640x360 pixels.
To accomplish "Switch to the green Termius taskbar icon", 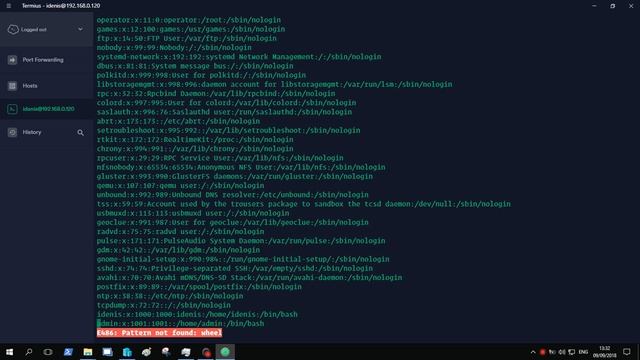I will coord(225,352).
